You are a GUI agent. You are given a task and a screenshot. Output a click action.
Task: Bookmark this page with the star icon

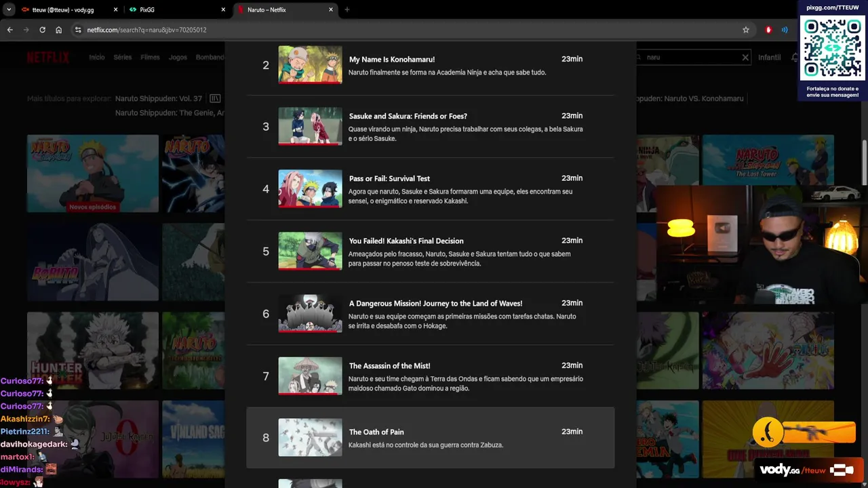coord(746,30)
